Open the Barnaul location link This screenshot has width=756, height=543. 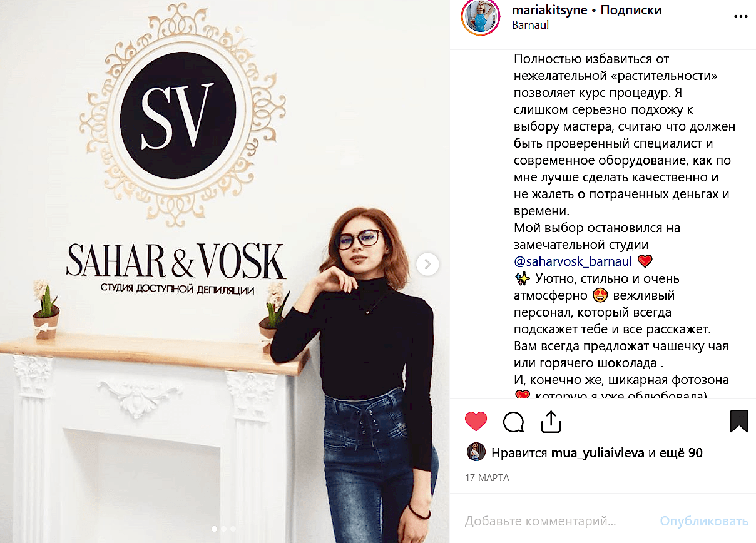click(530, 26)
